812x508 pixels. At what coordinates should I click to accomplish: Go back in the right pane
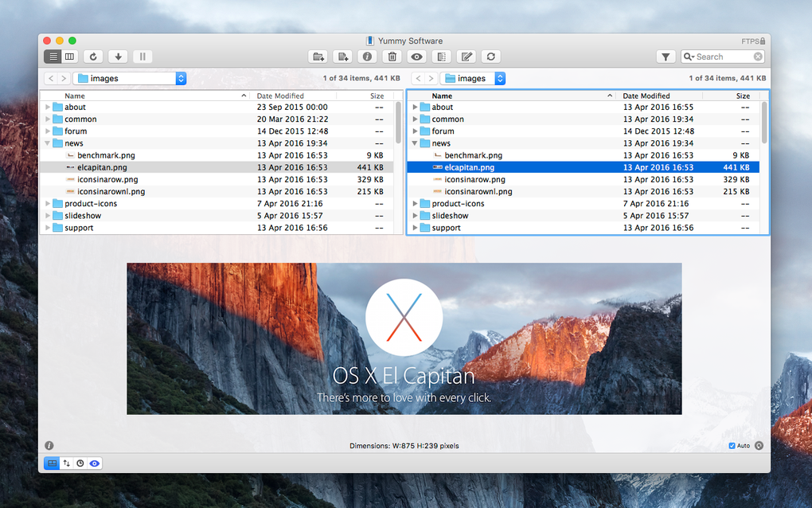point(419,78)
